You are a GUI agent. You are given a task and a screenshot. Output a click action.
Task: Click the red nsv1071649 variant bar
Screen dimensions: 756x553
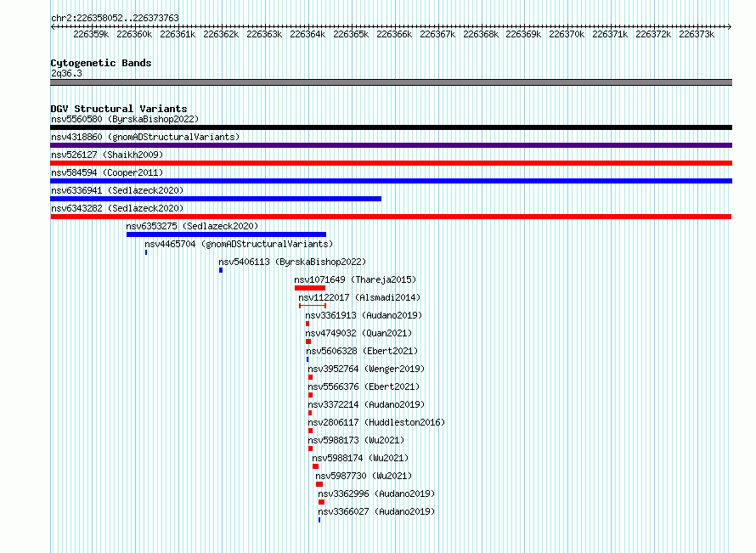click(x=310, y=288)
